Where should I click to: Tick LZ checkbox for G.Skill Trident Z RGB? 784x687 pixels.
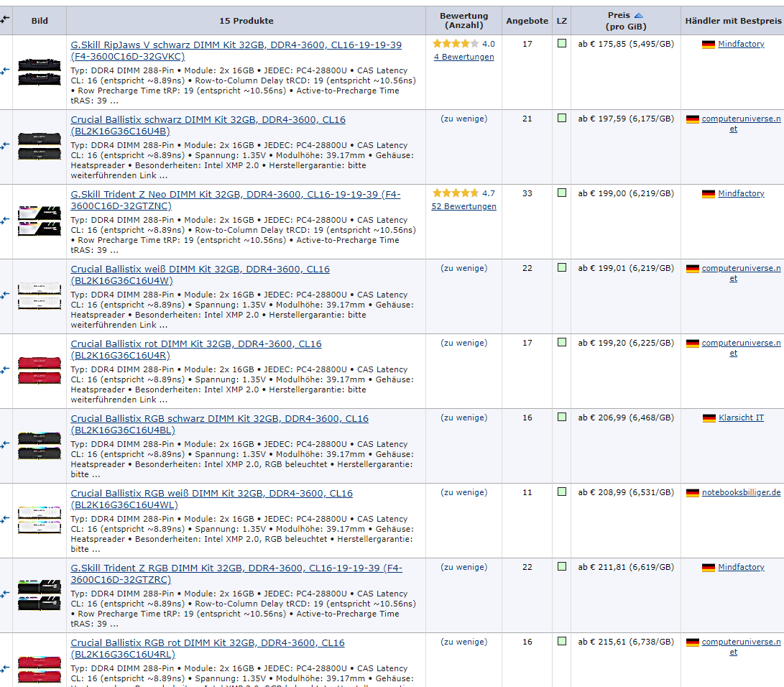pyautogui.click(x=562, y=566)
